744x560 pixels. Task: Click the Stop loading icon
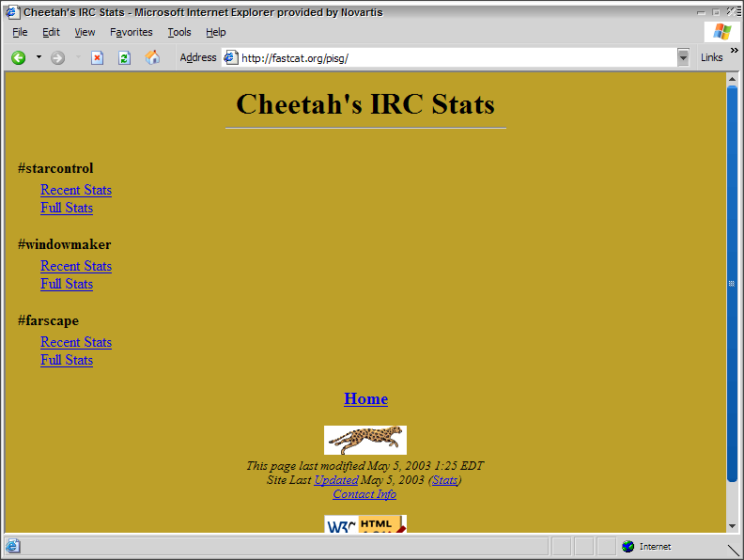[x=98, y=58]
